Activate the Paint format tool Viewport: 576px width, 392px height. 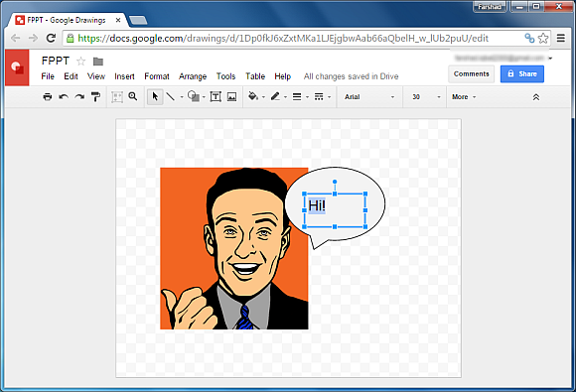pyautogui.click(x=95, y=97)
